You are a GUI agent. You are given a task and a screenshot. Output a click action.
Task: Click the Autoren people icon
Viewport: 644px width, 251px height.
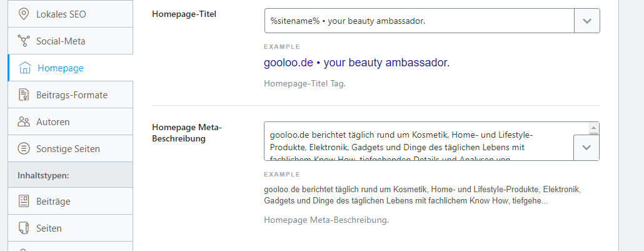tap(24, 122)
